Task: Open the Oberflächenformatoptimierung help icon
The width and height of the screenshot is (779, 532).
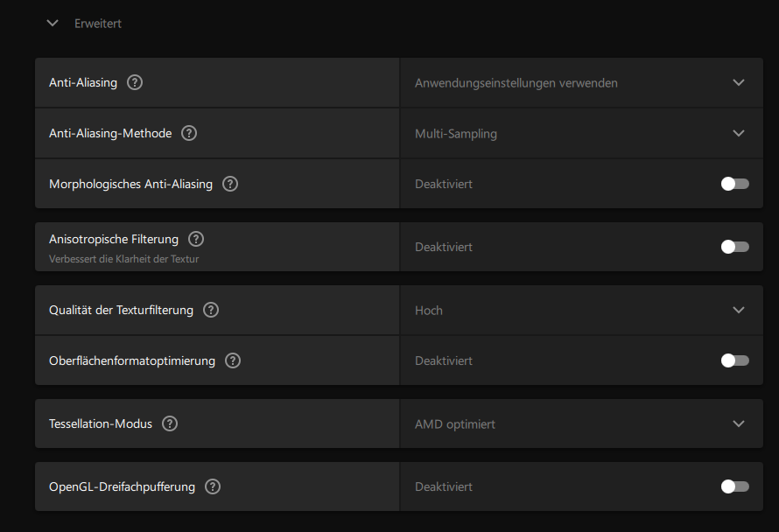Action: click(233, 360)
